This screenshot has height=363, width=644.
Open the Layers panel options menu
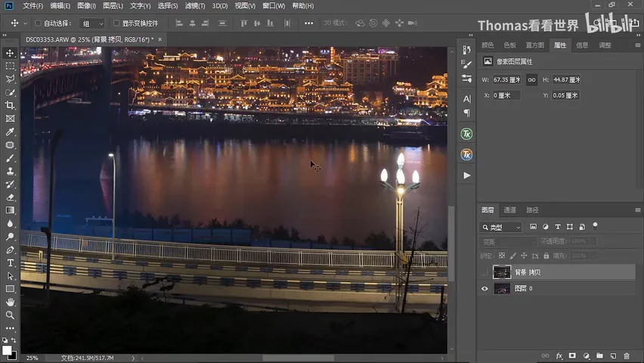coord(637,210)
